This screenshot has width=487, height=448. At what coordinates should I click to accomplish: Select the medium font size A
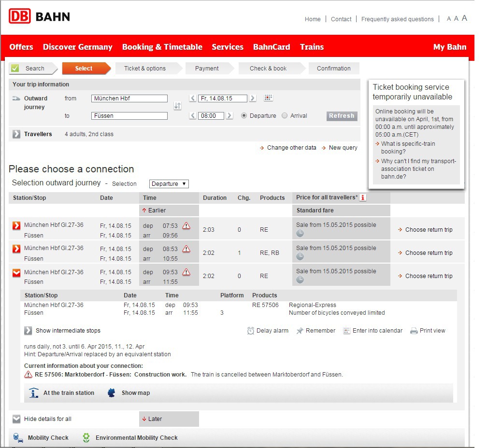pos(456,19)
